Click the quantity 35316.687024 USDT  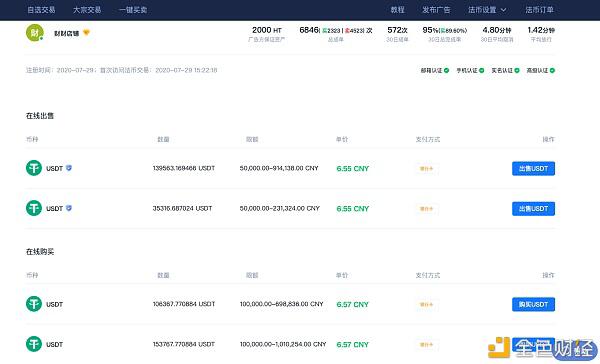pyautogui.click(x=182, y=208)
